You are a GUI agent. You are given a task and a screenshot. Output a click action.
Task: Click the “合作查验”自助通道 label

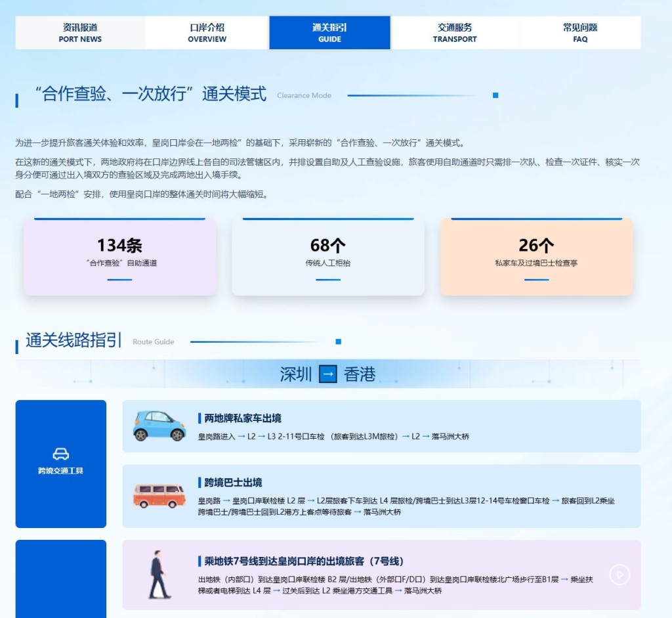tap(121, 263)
